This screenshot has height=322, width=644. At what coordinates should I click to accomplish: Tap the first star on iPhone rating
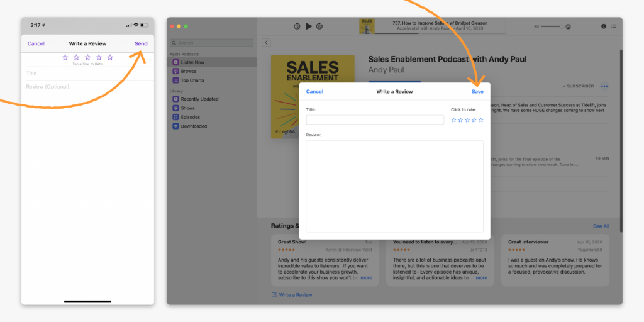coord(65,57)
